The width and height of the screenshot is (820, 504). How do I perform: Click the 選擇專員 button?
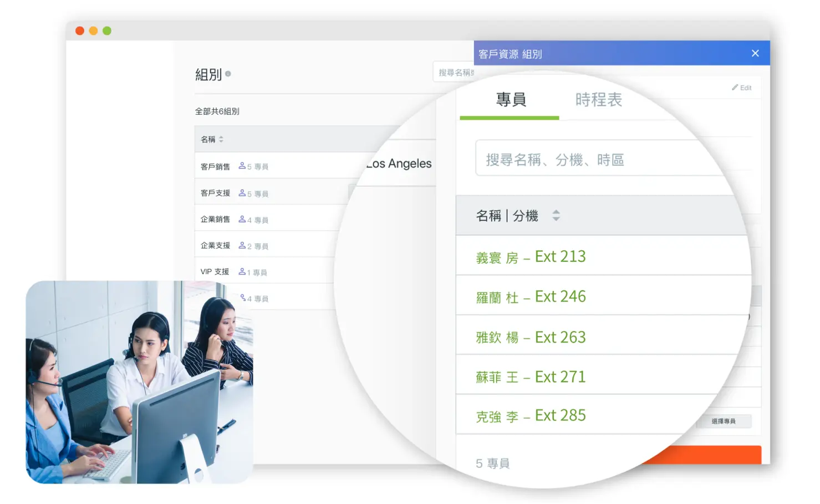click(x=724, y=421)
